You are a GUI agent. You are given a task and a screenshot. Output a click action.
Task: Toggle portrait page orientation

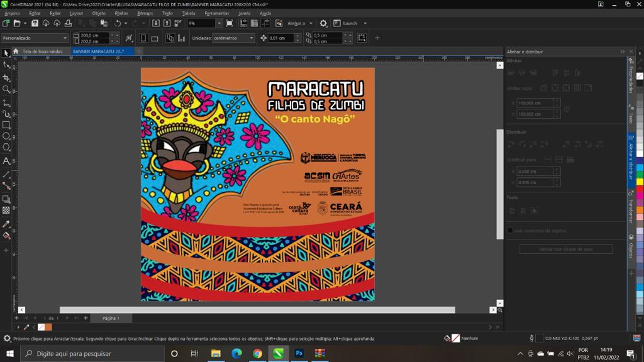(143, 38)
